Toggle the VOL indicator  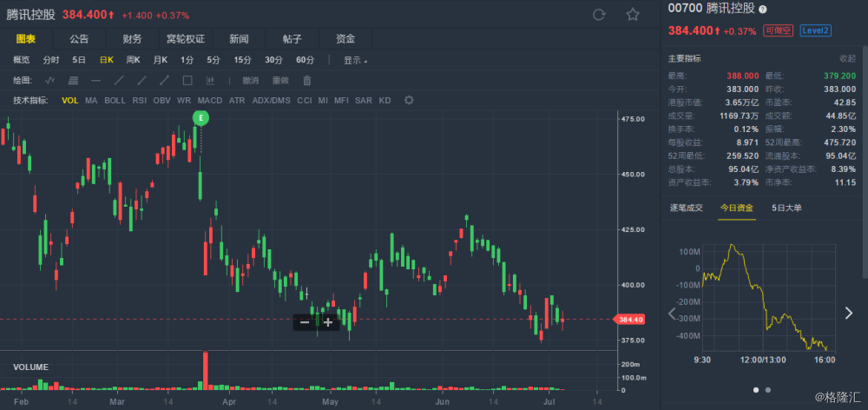[69, 100]
